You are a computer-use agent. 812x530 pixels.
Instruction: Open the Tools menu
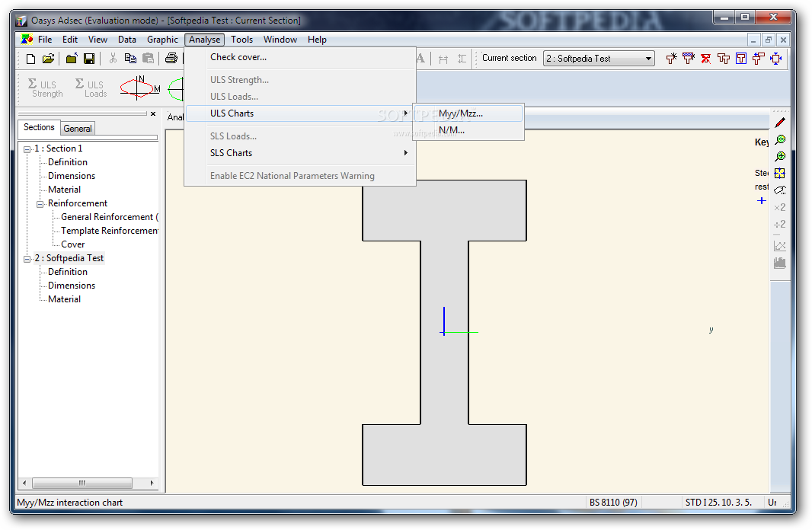(x=241, y=40)
